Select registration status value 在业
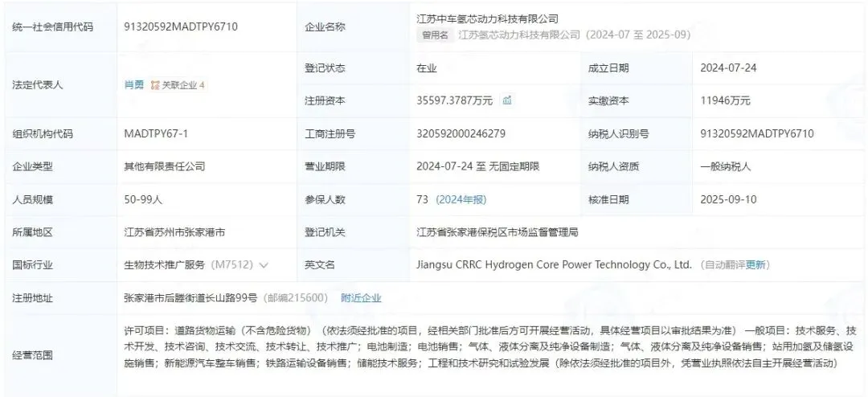Image resolution: width=868 pixels, height=397 pixels. pos(427,68)
